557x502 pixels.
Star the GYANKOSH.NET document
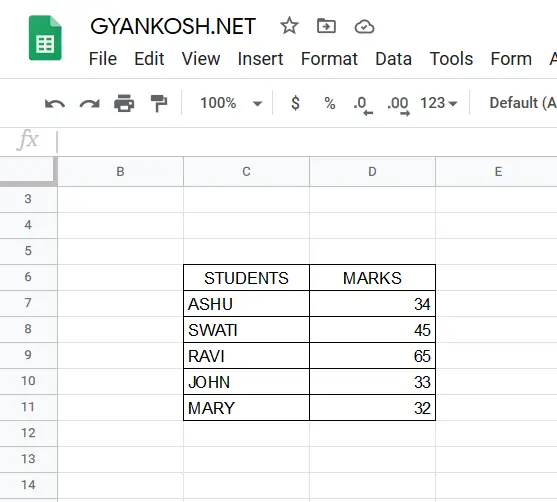point(289,26)
